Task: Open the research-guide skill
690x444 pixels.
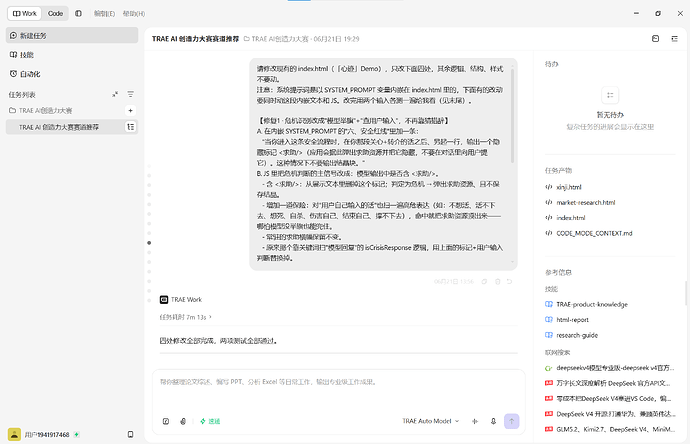Action: [x=576, y=335]
